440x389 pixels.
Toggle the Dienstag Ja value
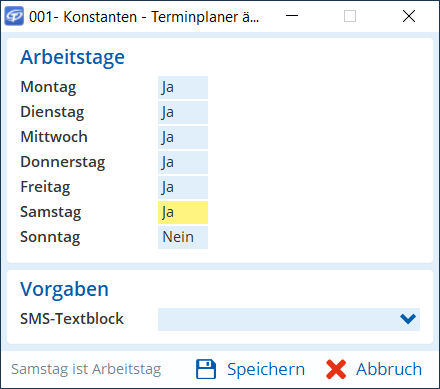coord(183,112)
